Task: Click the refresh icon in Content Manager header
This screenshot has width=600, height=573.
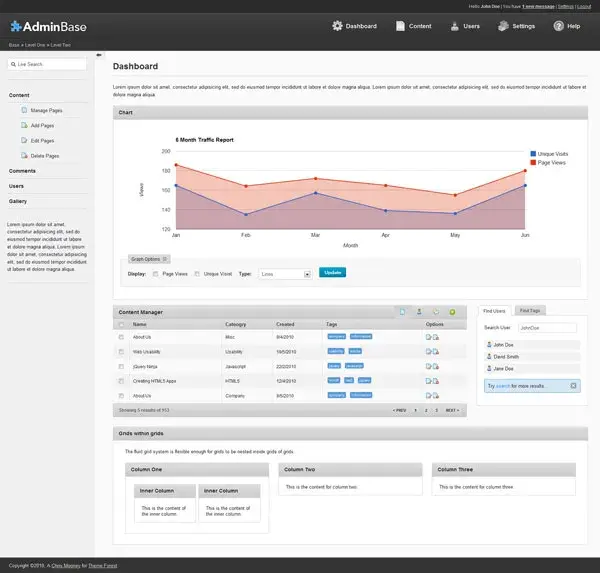Action: coord(436,312)
